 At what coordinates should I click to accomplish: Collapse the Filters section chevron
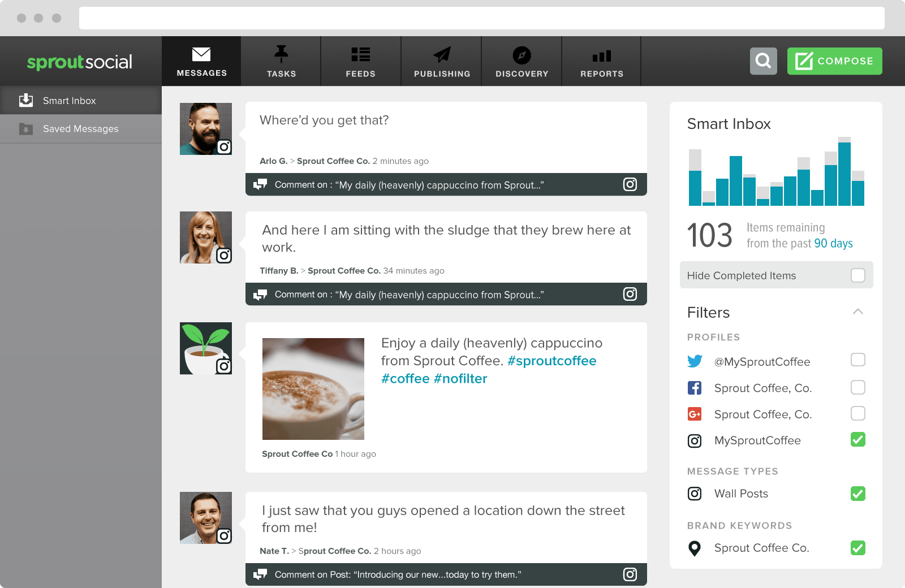coord(858,312)
